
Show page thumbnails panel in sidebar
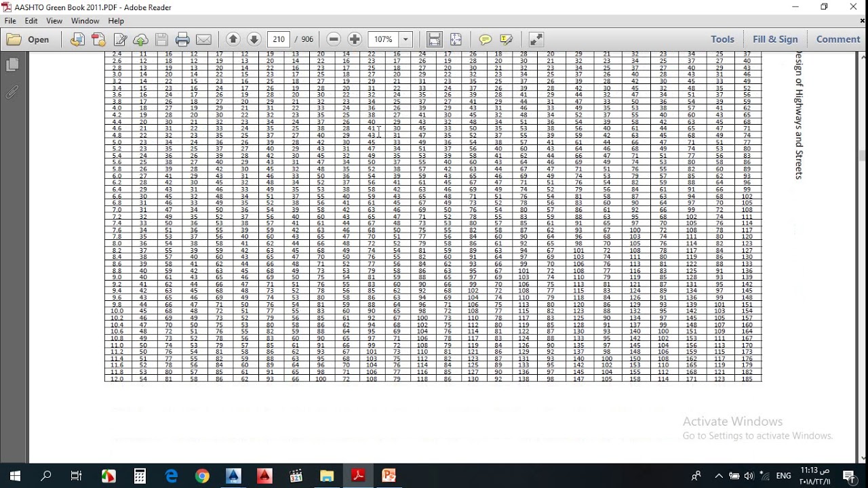pos(12,64)
